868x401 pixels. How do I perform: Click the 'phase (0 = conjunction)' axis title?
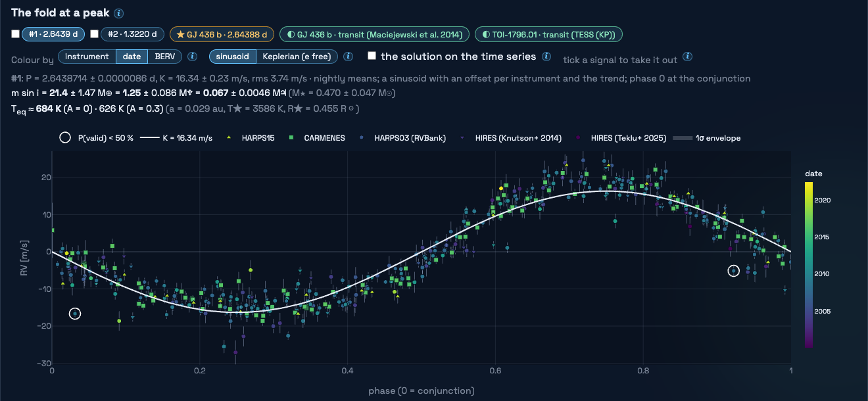(x=422, y=390)
